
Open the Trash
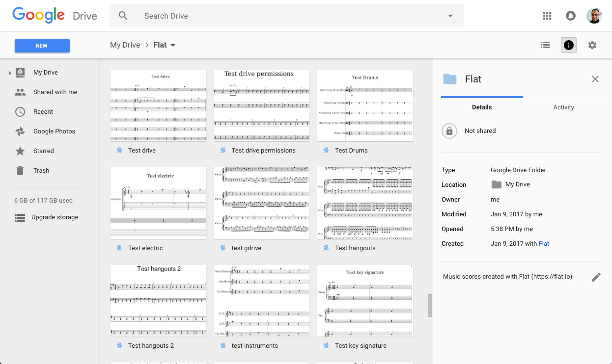(41, 170)
